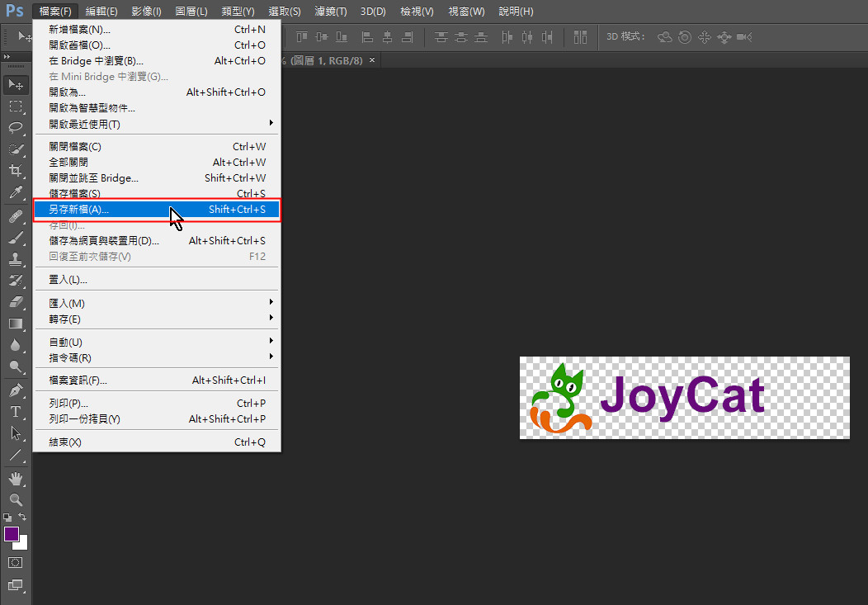Expand the 自動(U) submenu

pyautogui.click(x=157, y=342)
